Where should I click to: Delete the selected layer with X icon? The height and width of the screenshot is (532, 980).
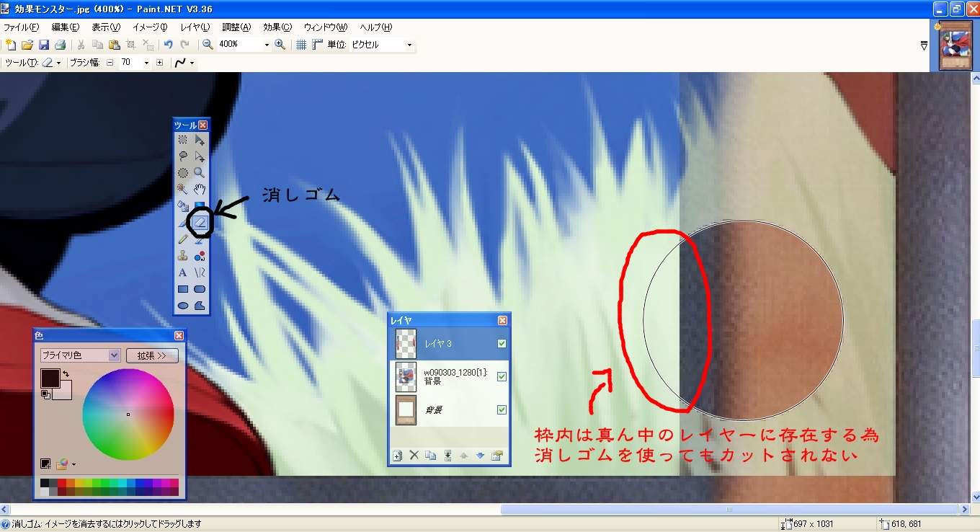(414, 456)
